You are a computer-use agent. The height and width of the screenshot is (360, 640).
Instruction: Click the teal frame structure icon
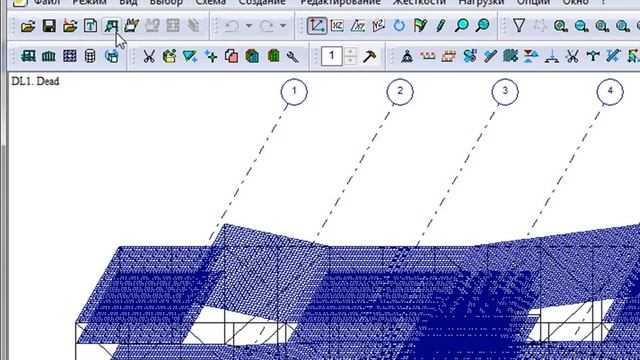point(28,56)
